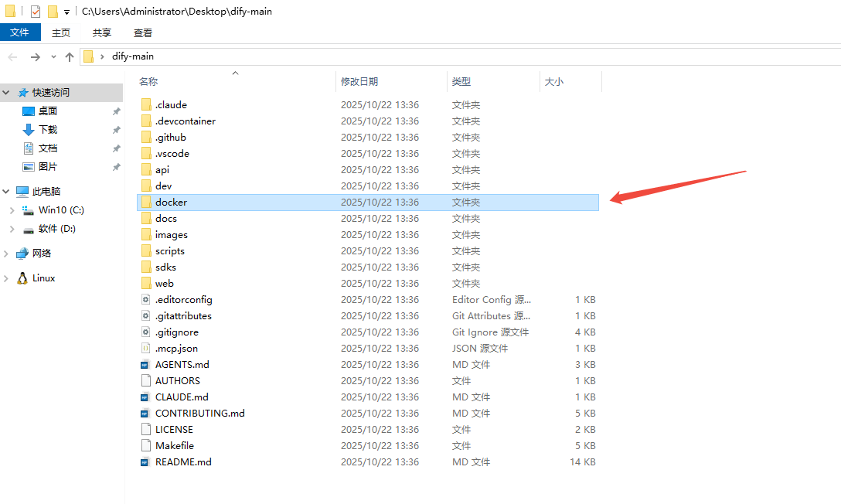
Task: Click the Linux penguin icon in sidebar
Action: coord(22,278)
